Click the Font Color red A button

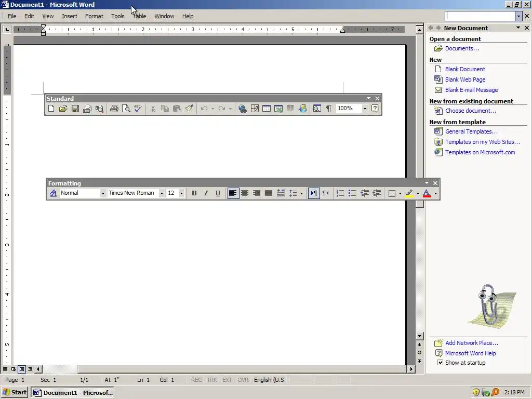pyautogui.click(x=427, y=193)
